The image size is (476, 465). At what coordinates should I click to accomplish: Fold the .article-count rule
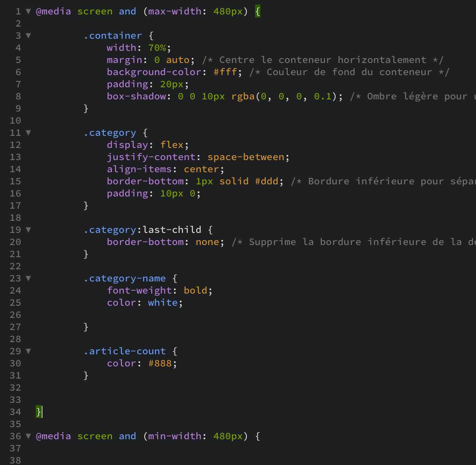(x=28, y=351)
